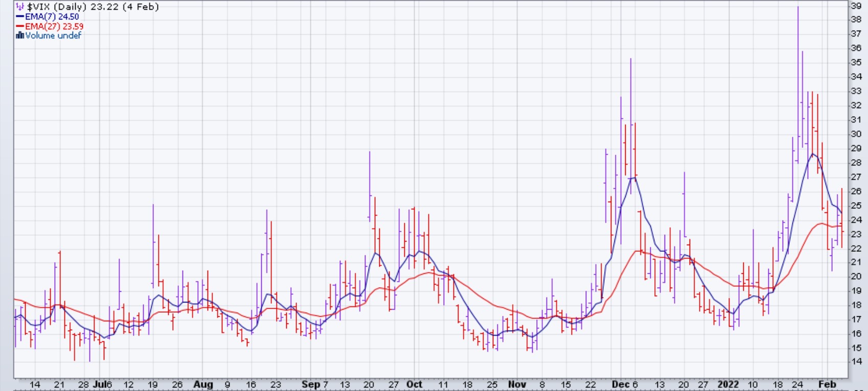Image resolution: width=868 pixels, height=391 pixels.
Task: Click the Volume undef legend text
Action: click(x=53, y=35)
